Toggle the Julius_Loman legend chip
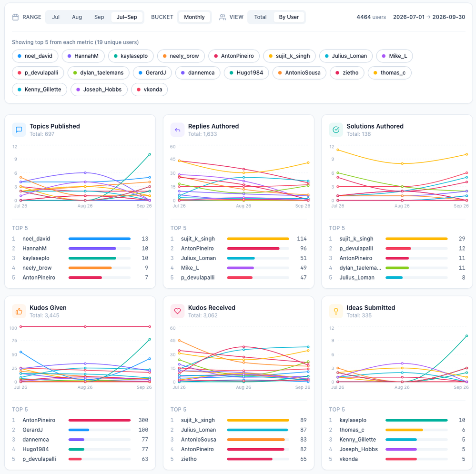This screenshot has height=474, width=476. 346,56
